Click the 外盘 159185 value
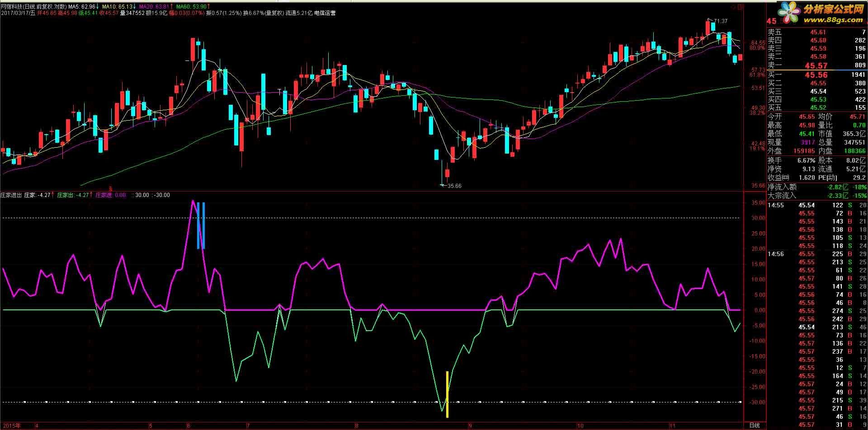This screenshot has width=868, height=430. (804, 151)
